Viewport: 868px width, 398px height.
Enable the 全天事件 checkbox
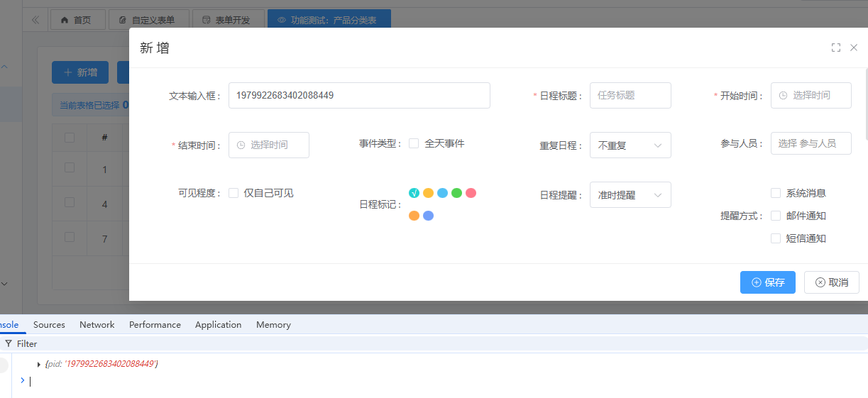[x=414, y=143]
